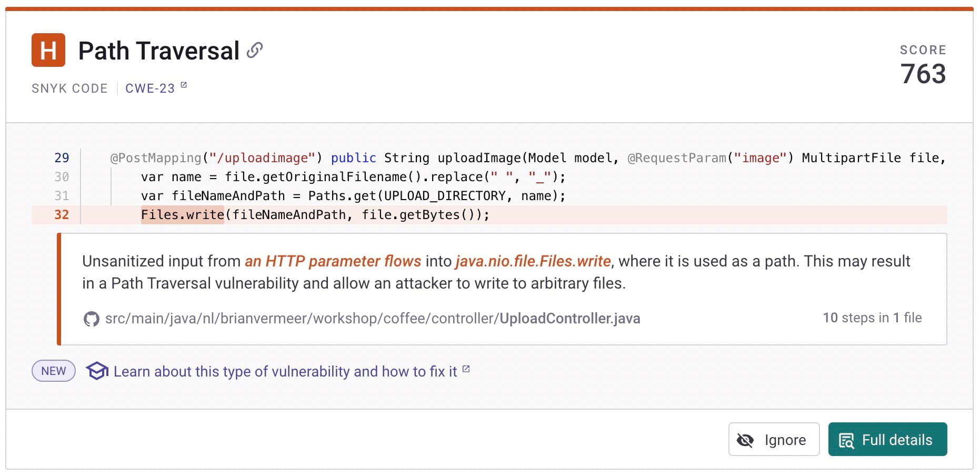Open the CWE-23 reference link
This screenshot has height=475, width=980.
pyautogui.click(x=150, y=88)
